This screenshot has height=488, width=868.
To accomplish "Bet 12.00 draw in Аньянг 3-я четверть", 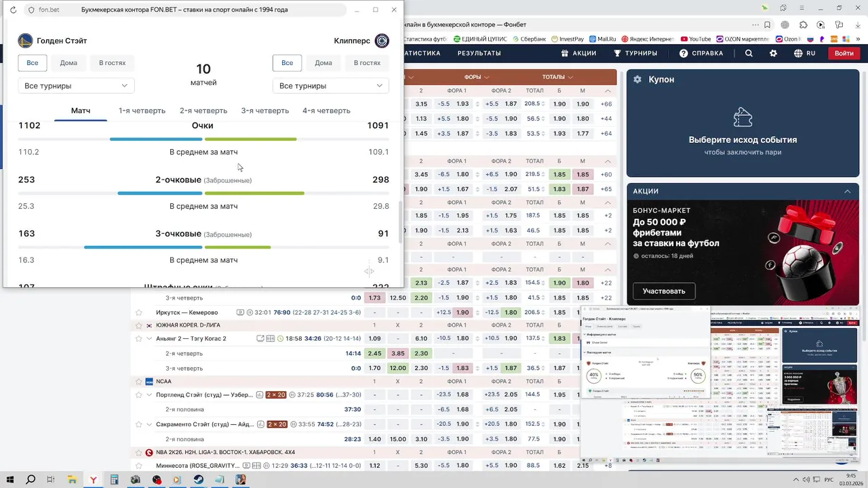I will coord(398,368).
